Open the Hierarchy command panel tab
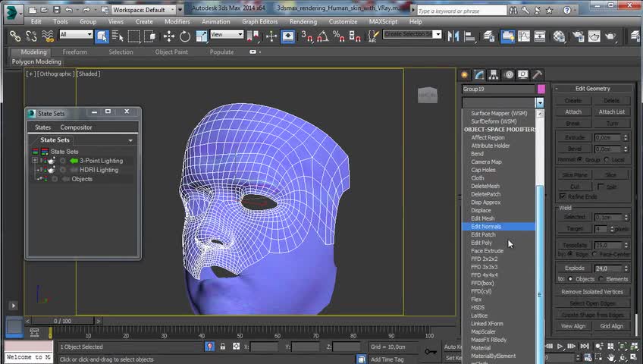Viewport: 643px width, 364px height. (x=494, y=74)
